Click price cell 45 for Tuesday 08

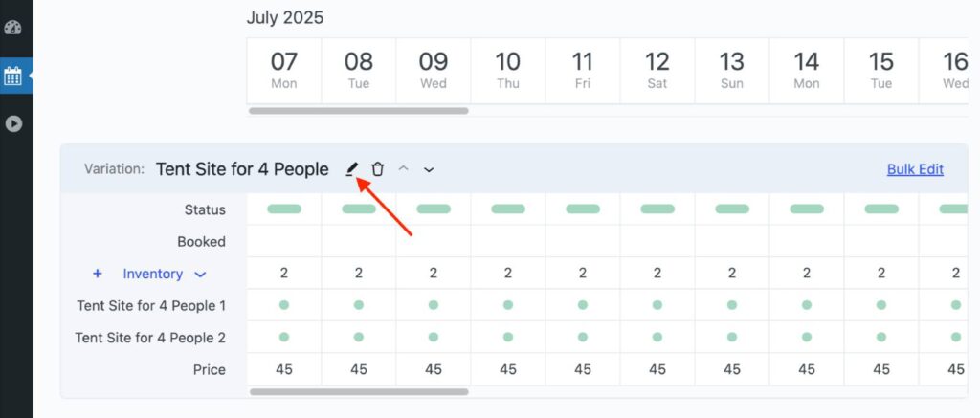click(359, 369)
